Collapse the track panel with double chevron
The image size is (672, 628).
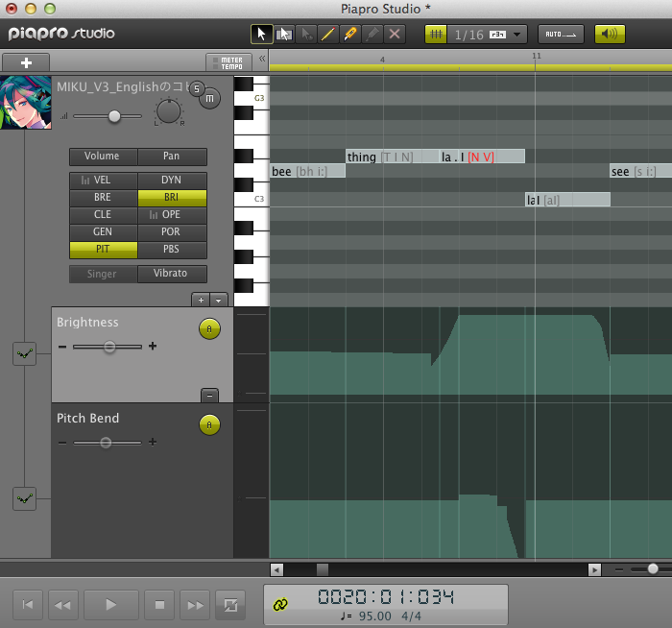point(262,59)
